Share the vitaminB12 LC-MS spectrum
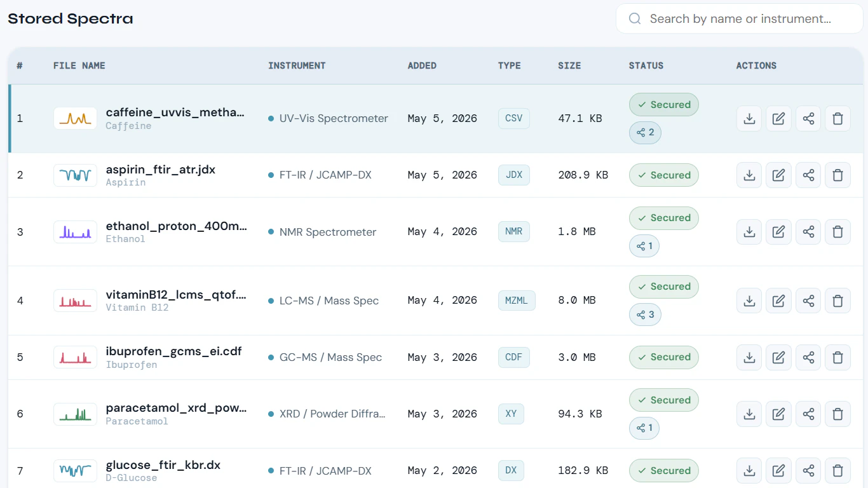 click(808, 301)
